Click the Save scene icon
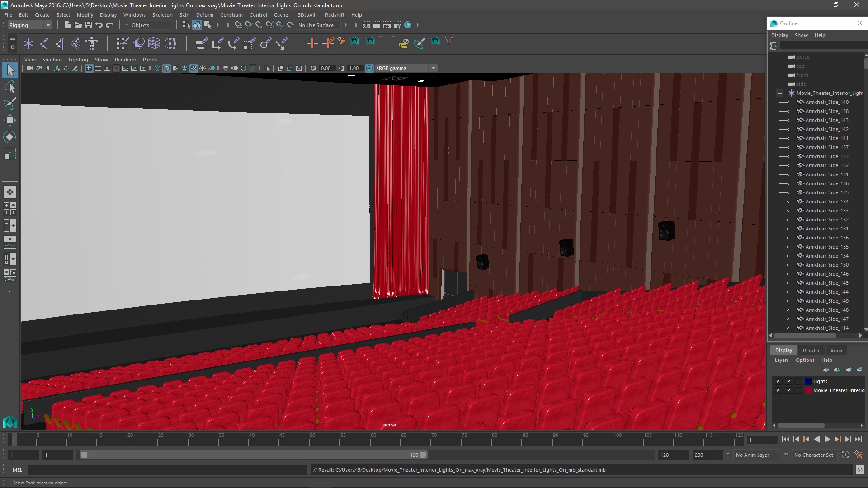Screen dimensions: 868x488 click(89, 25)
